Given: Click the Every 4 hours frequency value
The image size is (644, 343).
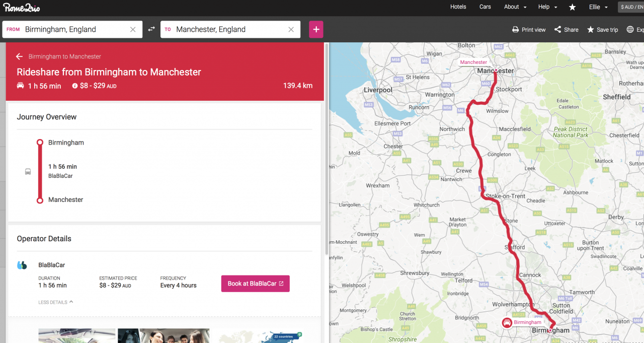Looking at the screenshot, I should pos(179,286).
